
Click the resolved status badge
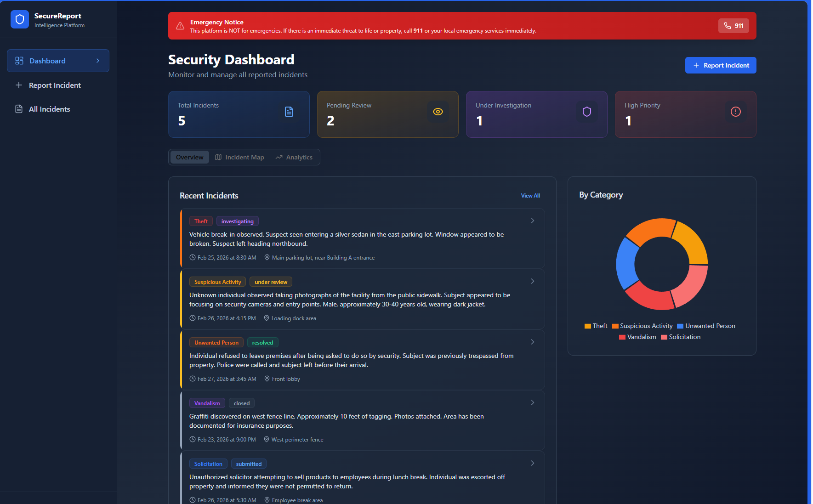[x=262, y=342]
